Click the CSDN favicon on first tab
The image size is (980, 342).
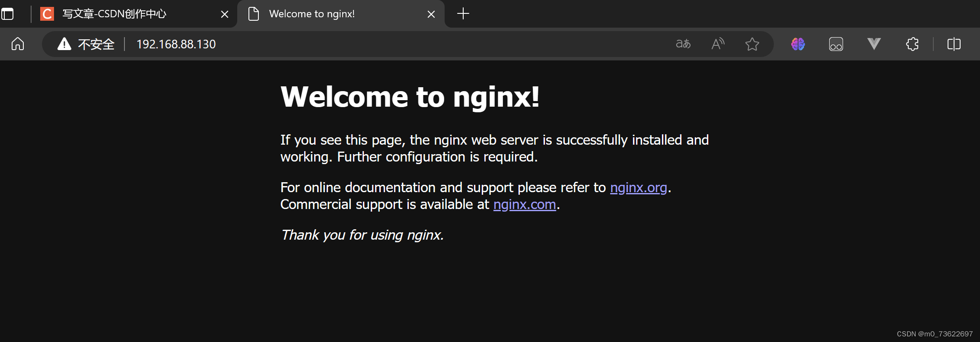(x=47, y=14)
